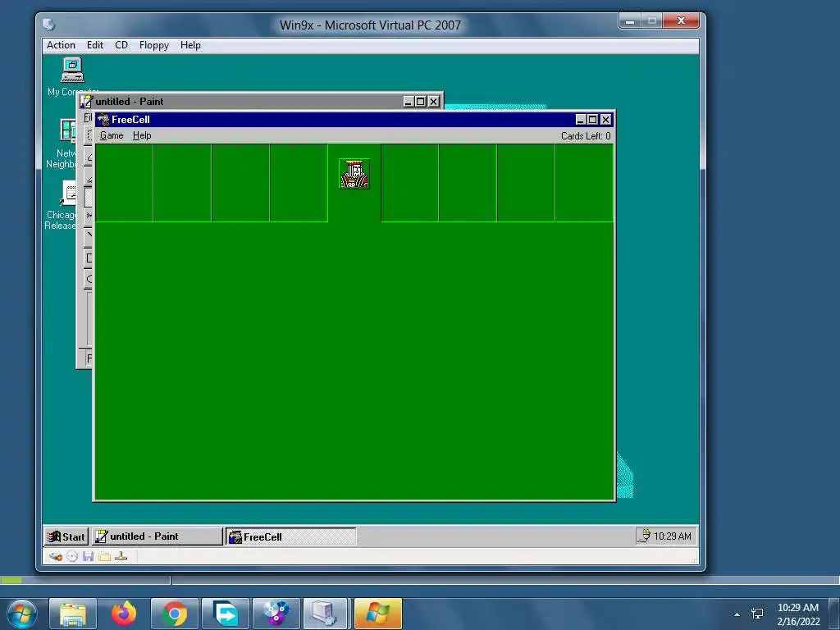Click the FreeCell taskbar button
Viewport: 840px width, 630px height.
pos(291,536)
